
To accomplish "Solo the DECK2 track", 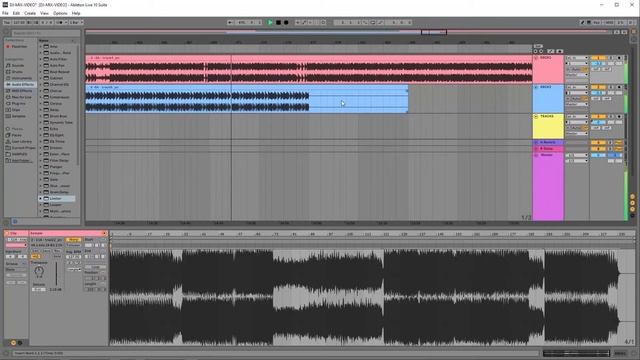I will click(611, 87).
